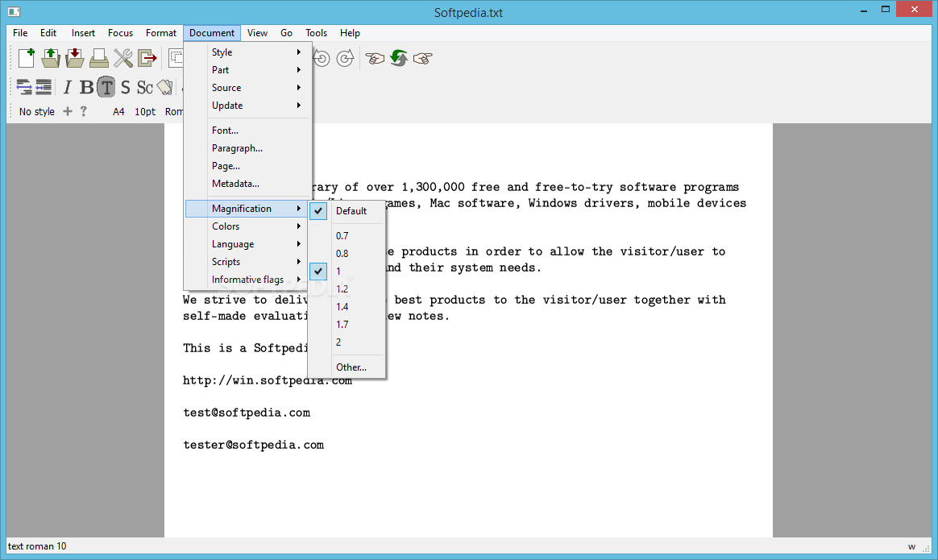Set magnification to 0.8
Screen dimensions: 938x560
point(347,254)
